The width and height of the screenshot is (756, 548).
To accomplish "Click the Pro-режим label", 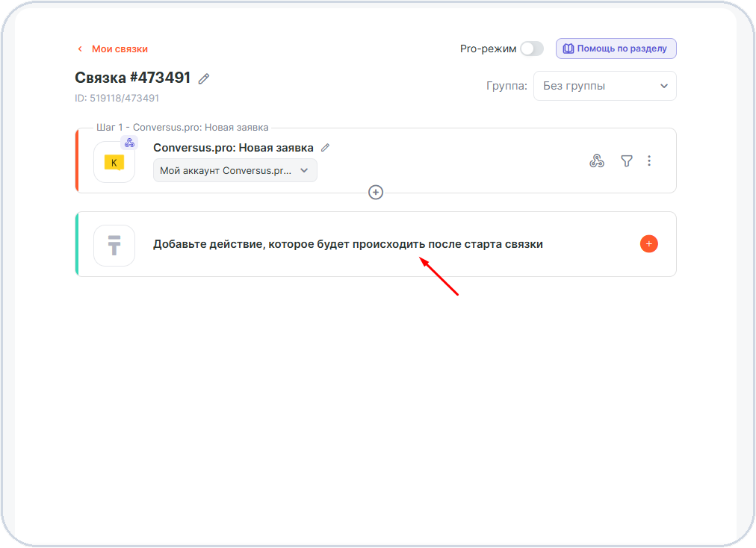I will pyautogui.click(x=488, y=49).
